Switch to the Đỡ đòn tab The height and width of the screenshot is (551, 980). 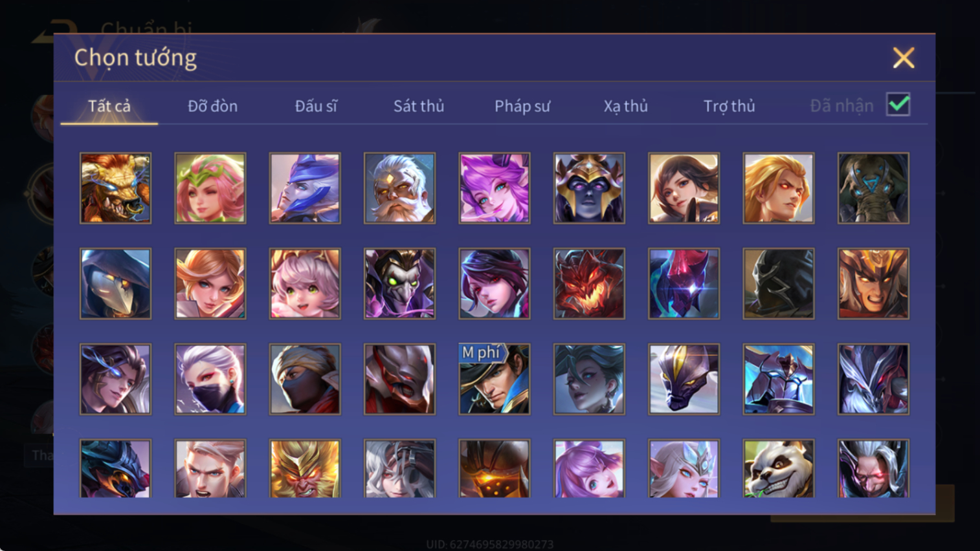coord(212,106)
